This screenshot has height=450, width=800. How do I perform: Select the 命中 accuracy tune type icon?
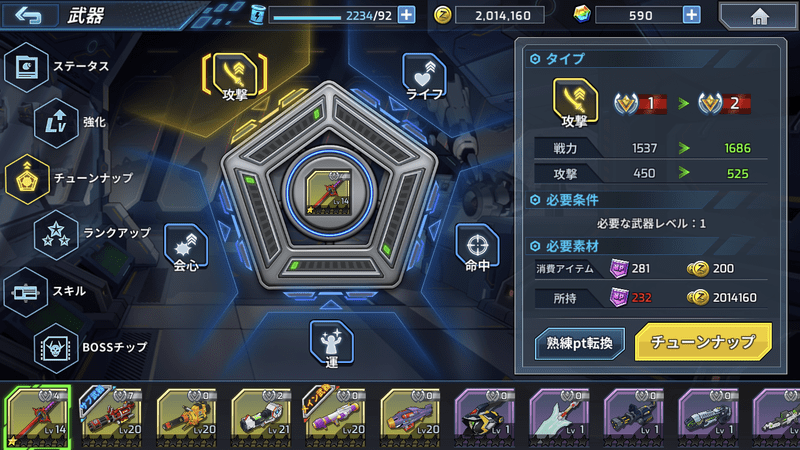(x=477, y=247)
